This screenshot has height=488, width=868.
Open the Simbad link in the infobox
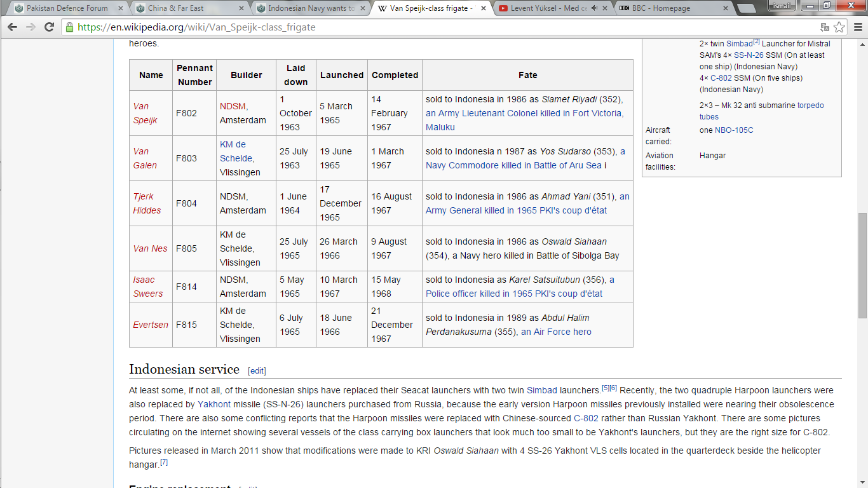coord(739,44)
